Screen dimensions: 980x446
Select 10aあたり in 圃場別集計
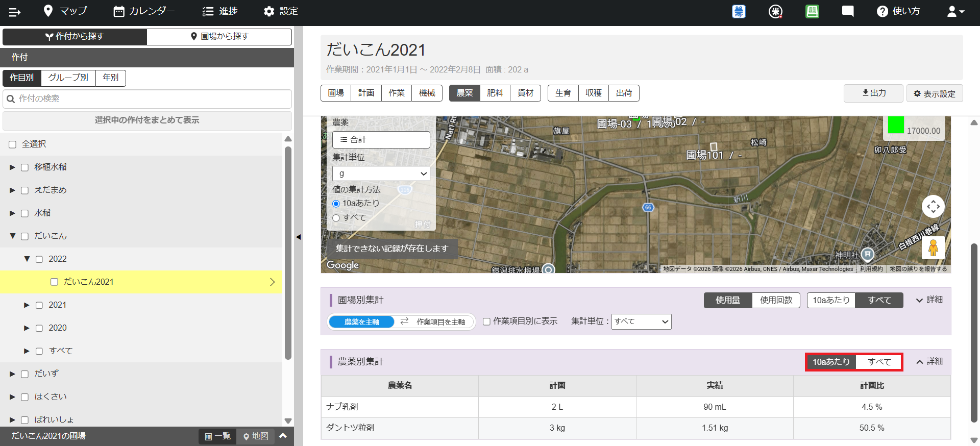pos(831,300)
